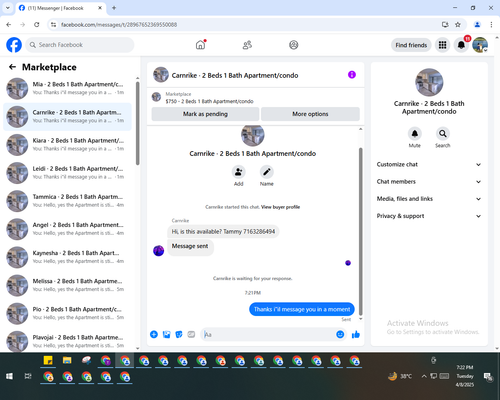Go back with the Marketplace arrow
Image resolution: width=500 pixels, height=400 pixels.
pyautogui.click(x=12, y=67)
